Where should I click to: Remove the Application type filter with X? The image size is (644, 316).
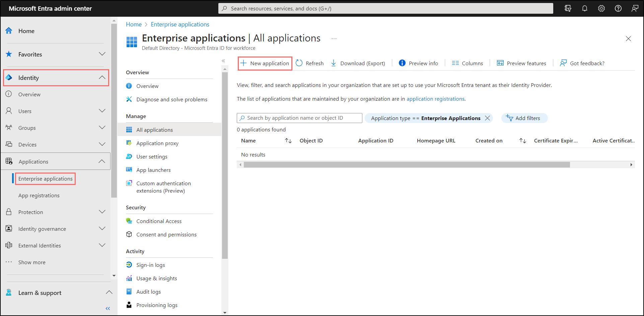pyautogui.click(x=488, y=118)
